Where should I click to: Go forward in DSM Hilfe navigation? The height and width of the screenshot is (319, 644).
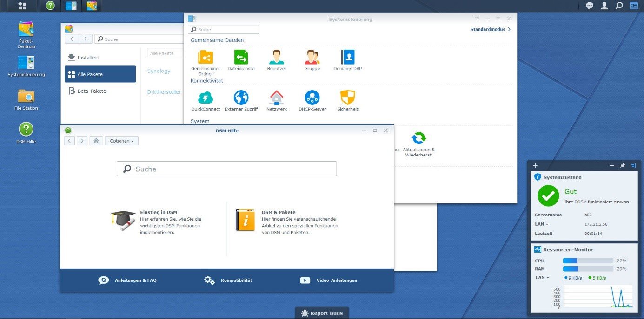pos(82,141)
